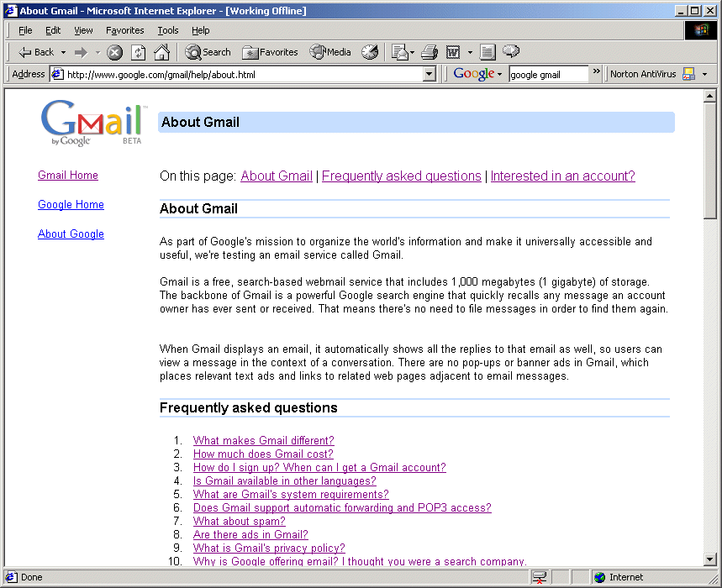Stop page loading with the Stop icon
Screen dimensions: 722x588
pos(114,52)
